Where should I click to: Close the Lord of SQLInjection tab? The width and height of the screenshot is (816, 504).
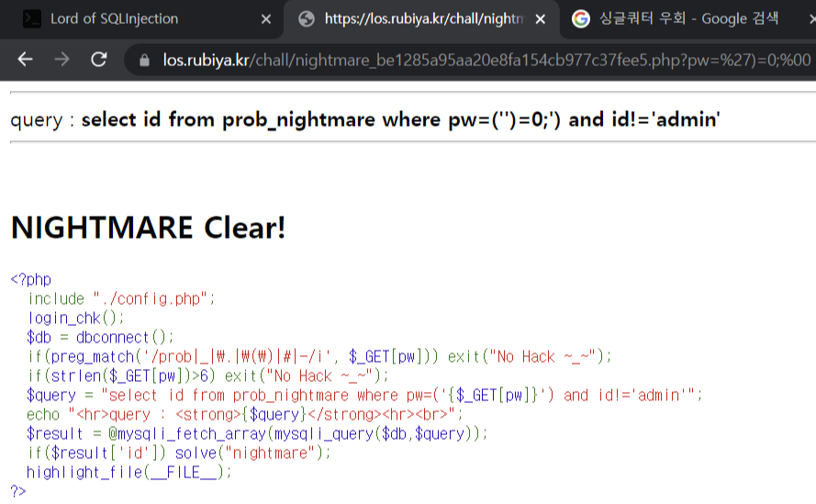coord(266,19)
